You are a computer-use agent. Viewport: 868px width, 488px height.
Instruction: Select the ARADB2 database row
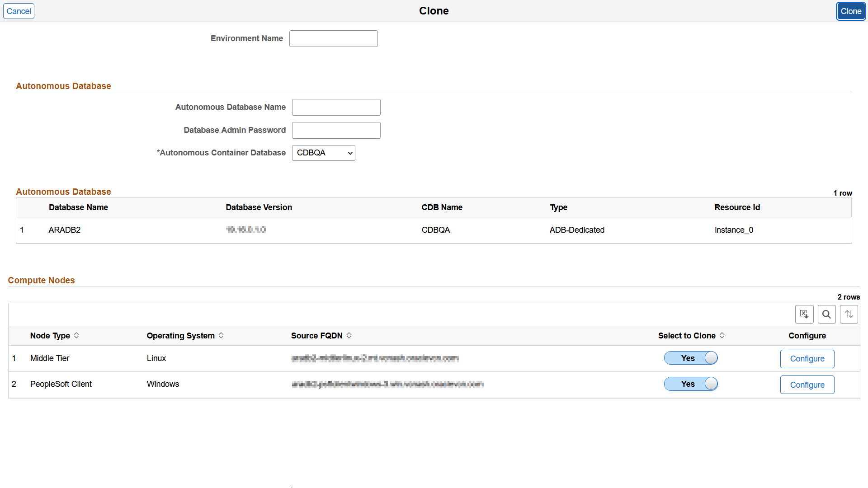click(x=65, y=230)
